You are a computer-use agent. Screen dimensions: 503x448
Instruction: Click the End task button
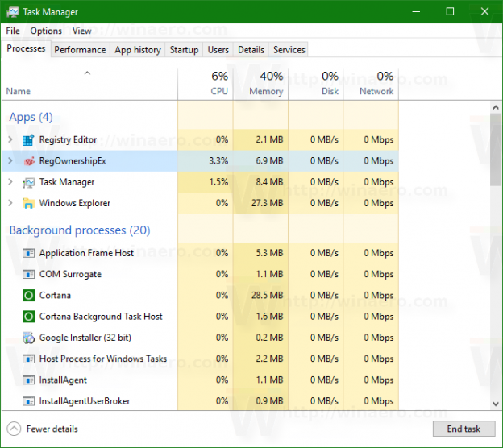coord(464,429)
